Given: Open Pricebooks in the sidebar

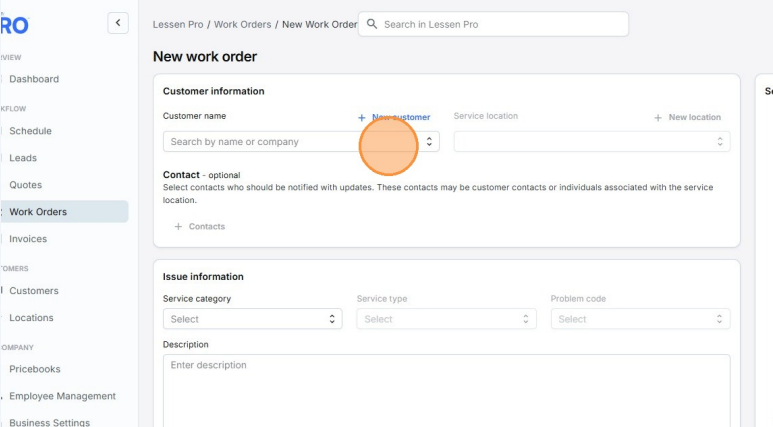Looking at the screenshot, I should click(x=35, y=369).
